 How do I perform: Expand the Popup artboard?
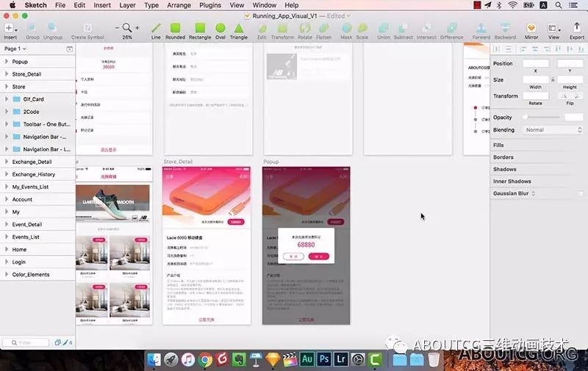7,62
